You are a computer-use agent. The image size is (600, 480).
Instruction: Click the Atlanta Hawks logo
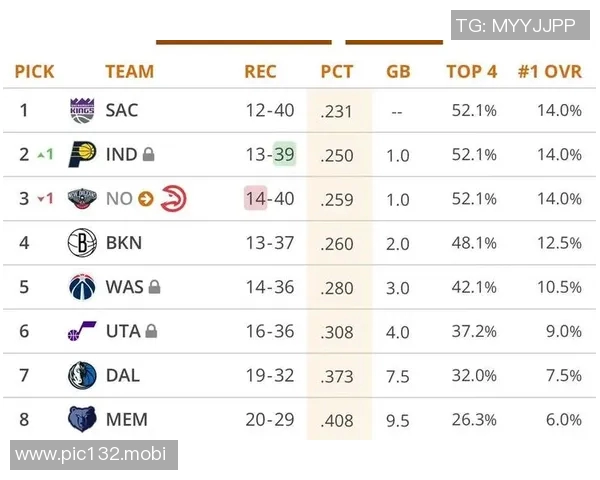(x=173, y=199)
